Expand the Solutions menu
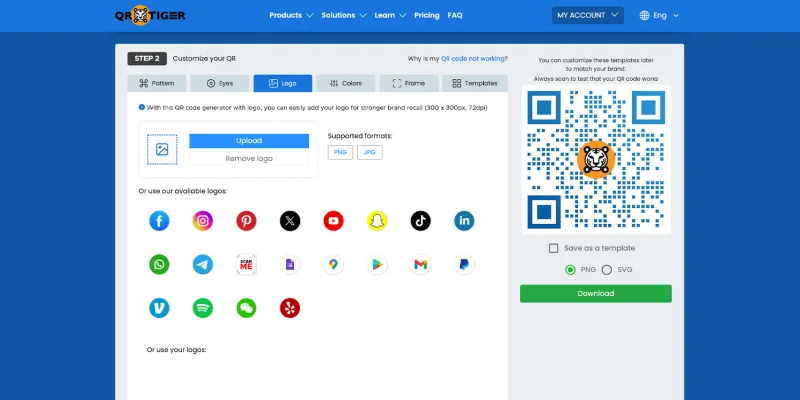This screenshot has width=800, height=400. [344, 15]
